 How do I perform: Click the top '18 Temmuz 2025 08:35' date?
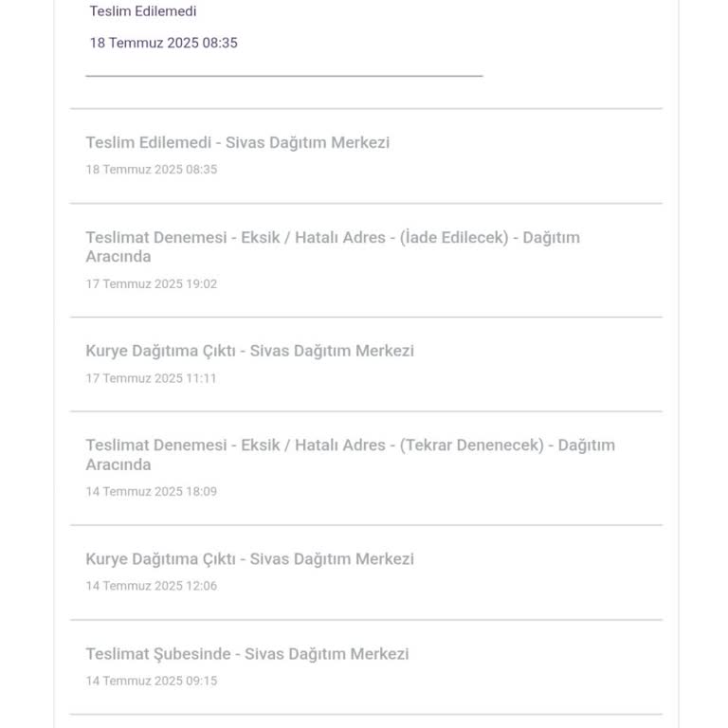tap(163, 43)
